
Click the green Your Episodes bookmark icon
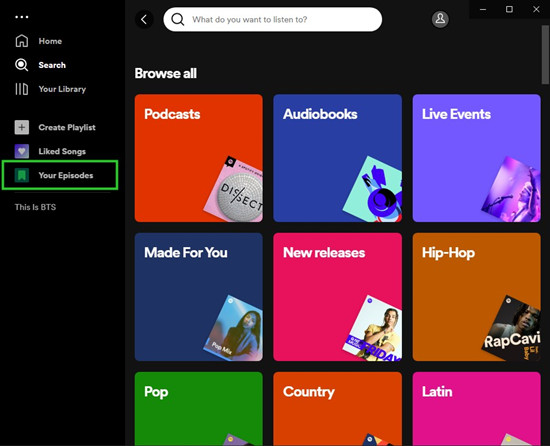click(22, 175)
